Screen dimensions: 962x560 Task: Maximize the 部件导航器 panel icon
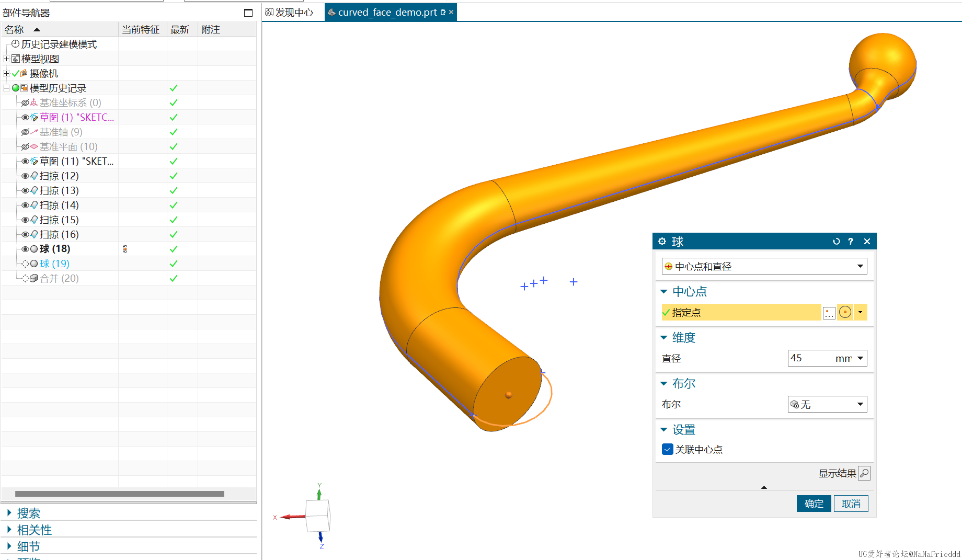point(248,13)
